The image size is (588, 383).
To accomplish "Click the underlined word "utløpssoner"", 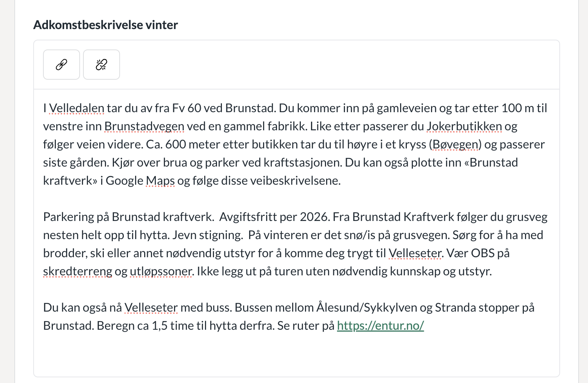I will (161, 272).
